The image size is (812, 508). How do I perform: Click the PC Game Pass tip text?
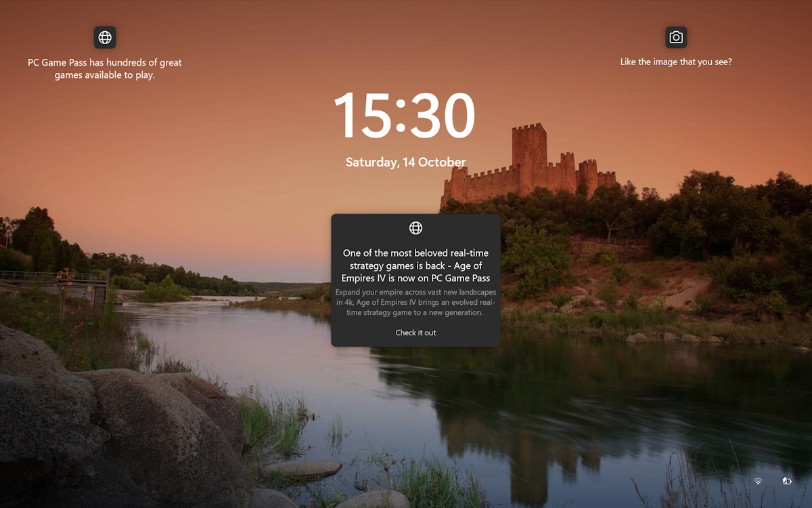click(x=104, y=68)
